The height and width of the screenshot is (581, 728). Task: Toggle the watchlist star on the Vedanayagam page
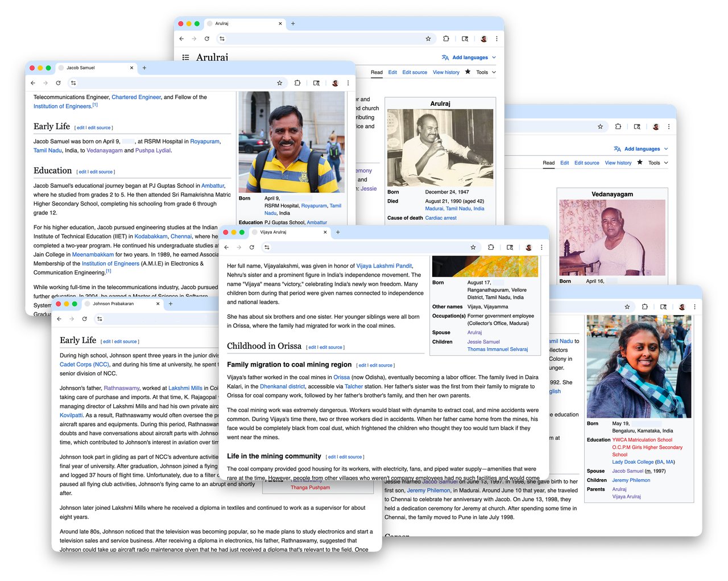pos(640,163)
